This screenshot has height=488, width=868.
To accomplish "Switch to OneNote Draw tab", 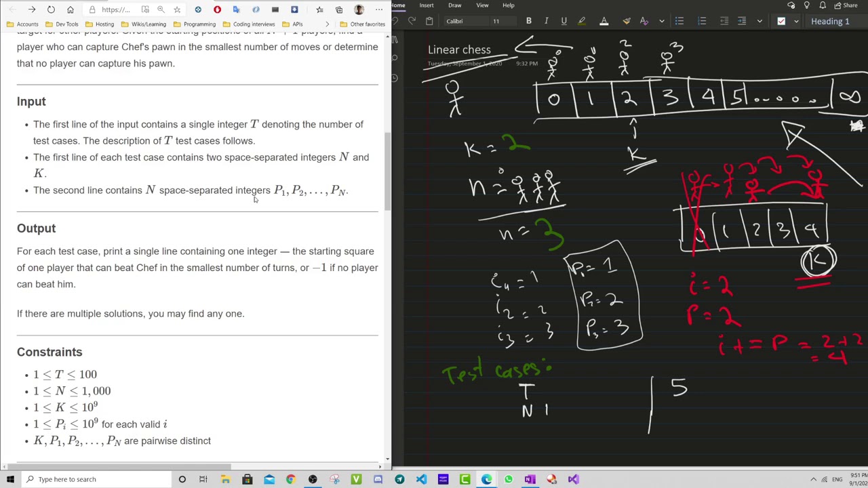I will (454, 5).
